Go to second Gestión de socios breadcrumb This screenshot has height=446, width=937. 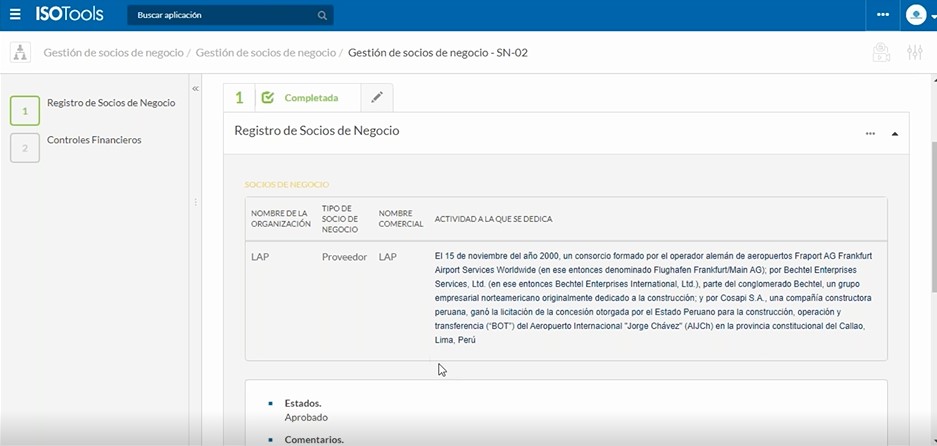point(265,53)
